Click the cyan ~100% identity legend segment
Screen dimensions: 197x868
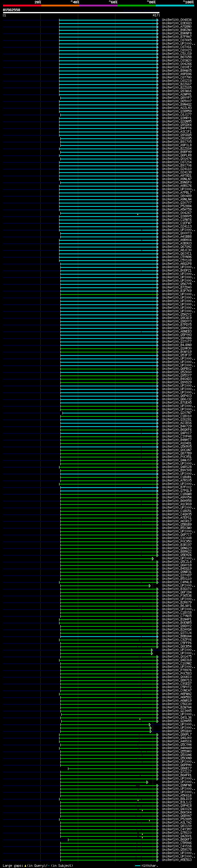pyautogui.click(x=175, y=6)
